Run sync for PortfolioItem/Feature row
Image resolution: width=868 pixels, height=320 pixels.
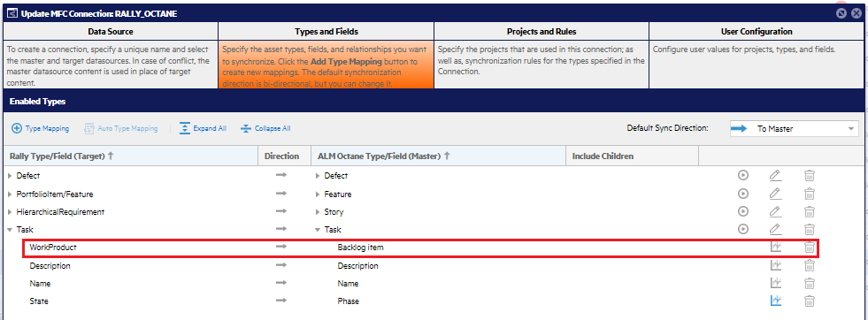(x=743, y=194)
